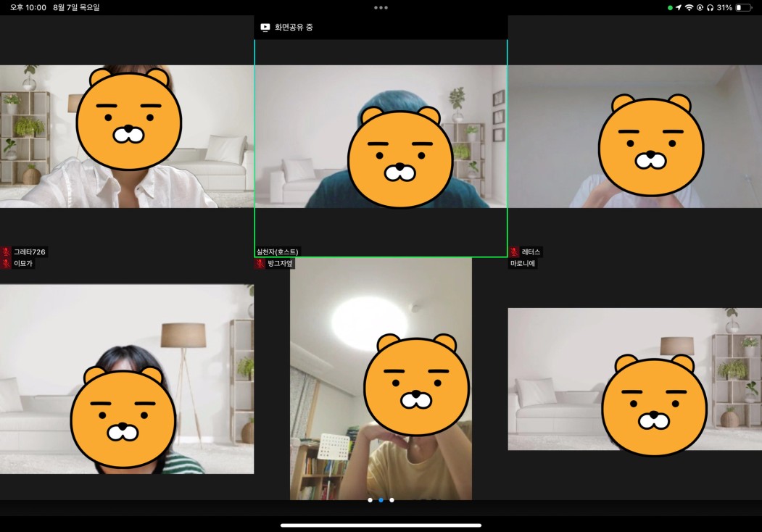Tap the name label 마로니에

pos(523,263)
